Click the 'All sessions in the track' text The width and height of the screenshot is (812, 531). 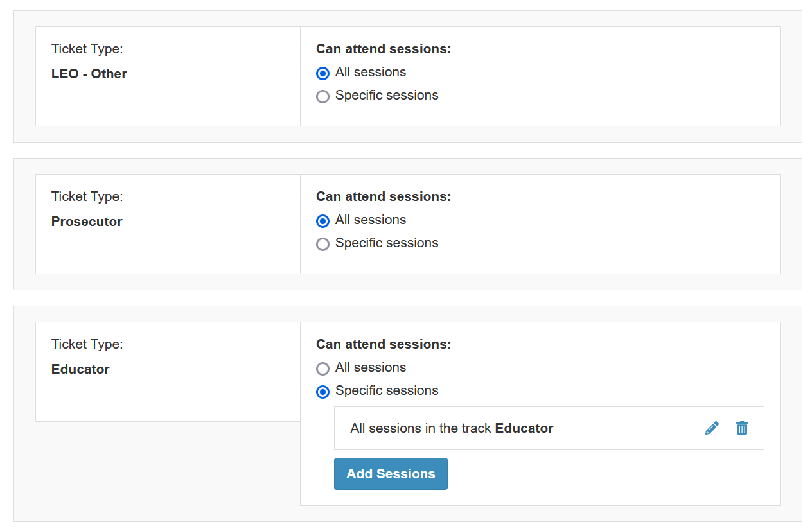421,428
